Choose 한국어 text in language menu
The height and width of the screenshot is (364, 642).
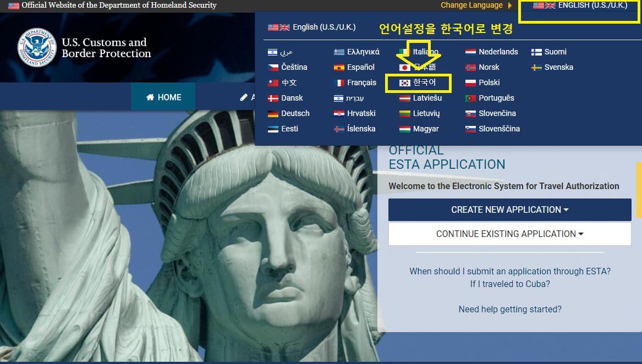pyautogui.click(x=425, y=82)
